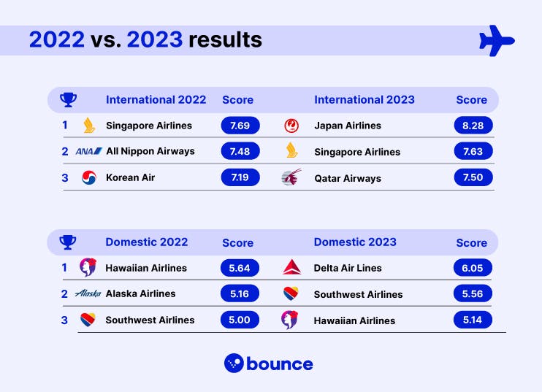Click the Delta Air Lines red triangle logo
This screenshot has width=542, height=392.
point(291,268)
